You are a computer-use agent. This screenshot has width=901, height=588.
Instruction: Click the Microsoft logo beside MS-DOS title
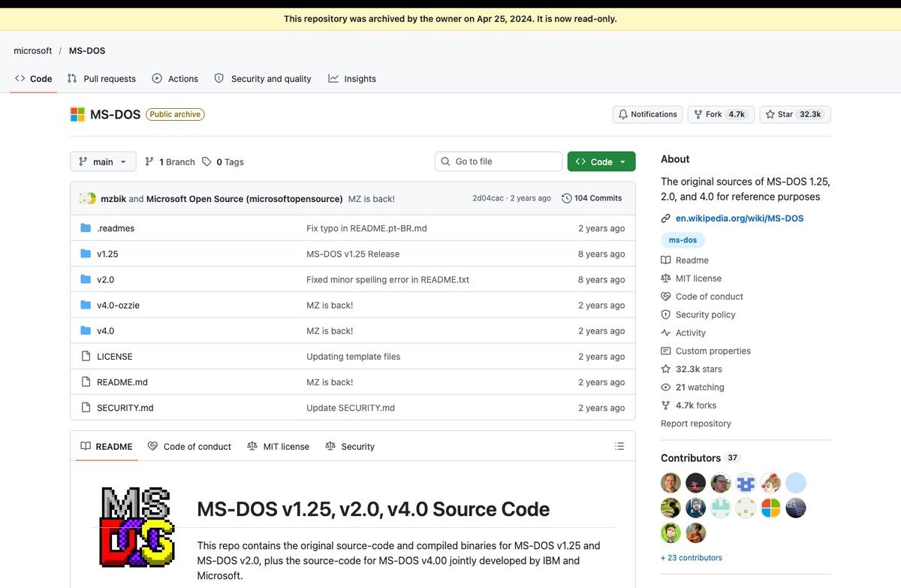77,114
